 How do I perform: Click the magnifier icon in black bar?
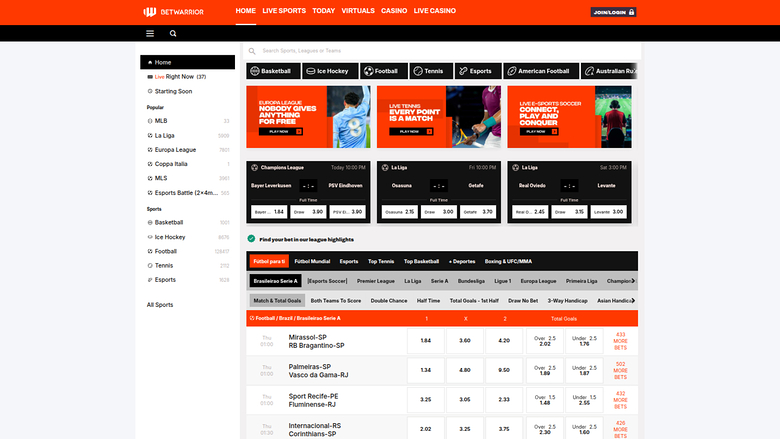[173, 33]
